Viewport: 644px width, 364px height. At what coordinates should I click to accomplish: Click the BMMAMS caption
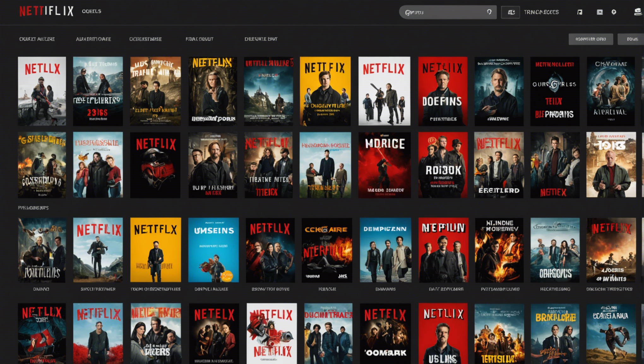click(385, 289)
